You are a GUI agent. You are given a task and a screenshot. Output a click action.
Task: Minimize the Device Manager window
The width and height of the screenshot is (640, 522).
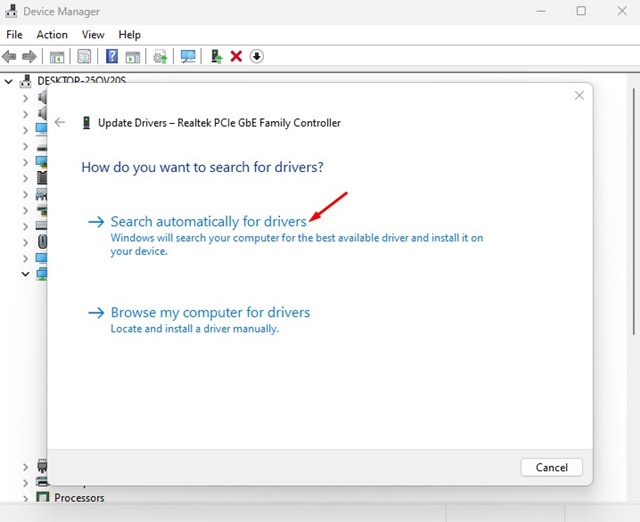pos(541,11)
